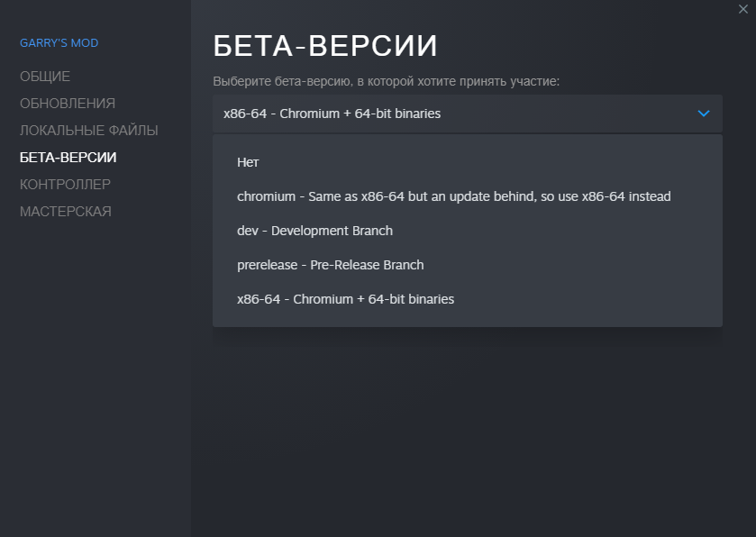Click empty sidebar area below МАСТЕРСКАЯ
756x537 pixels.
pyautogui.click(x=95, y=378)
